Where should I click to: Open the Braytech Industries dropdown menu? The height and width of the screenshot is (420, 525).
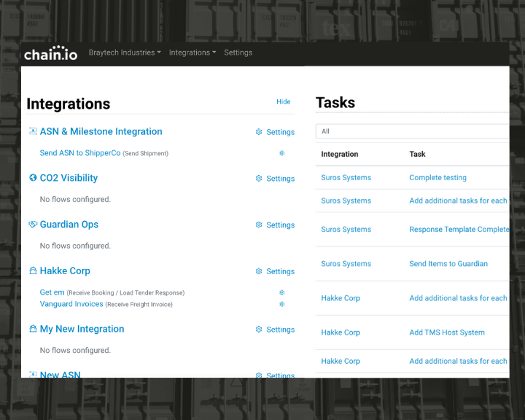click(x=125, y=52)
